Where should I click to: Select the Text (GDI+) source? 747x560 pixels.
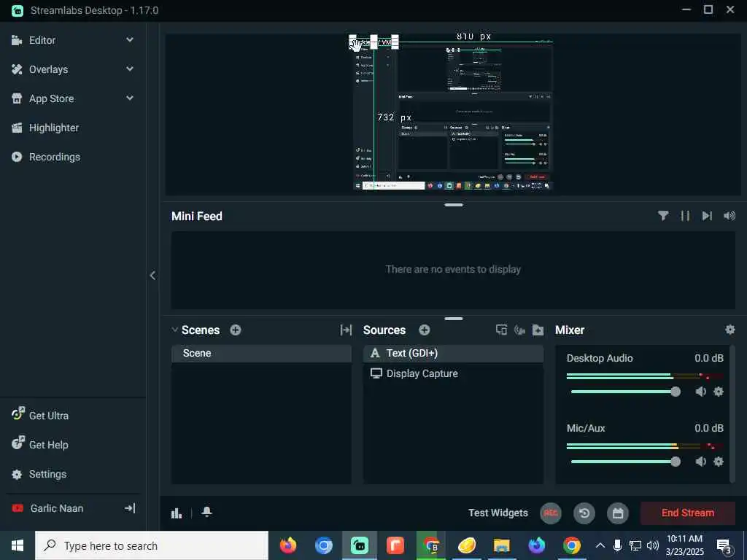coord(453,354)
